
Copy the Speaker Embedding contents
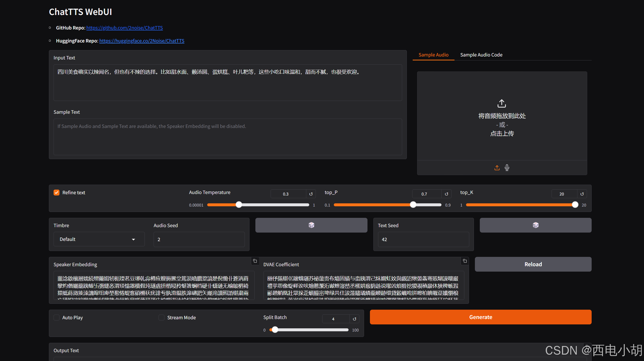(255, 261)
